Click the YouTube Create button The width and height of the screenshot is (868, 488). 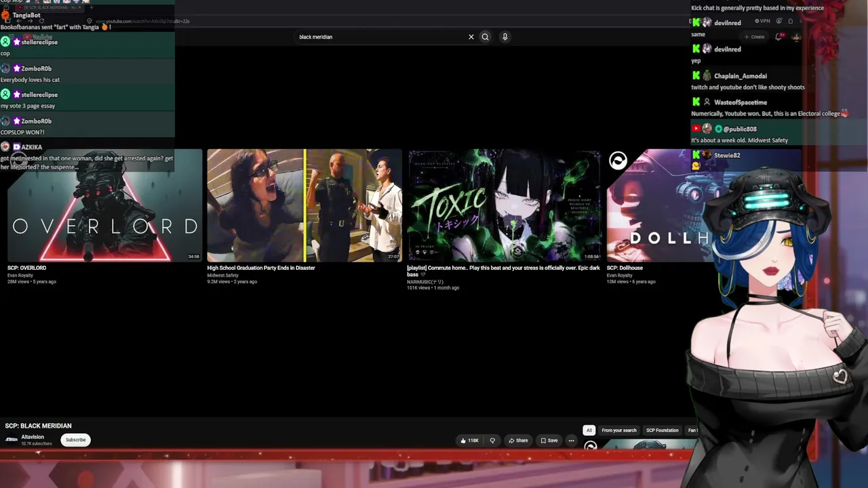(754, 37)
